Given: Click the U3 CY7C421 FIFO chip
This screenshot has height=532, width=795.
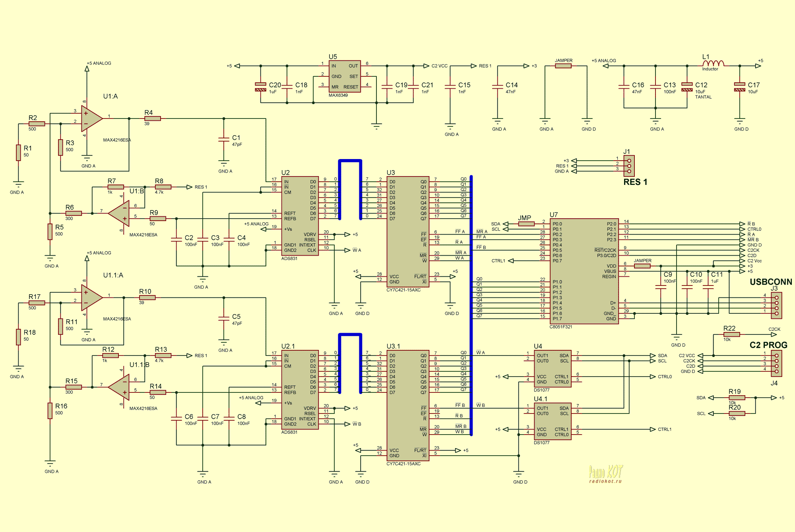Looking at the screenshot, I should pyautogui.click(x=408, y=232).
